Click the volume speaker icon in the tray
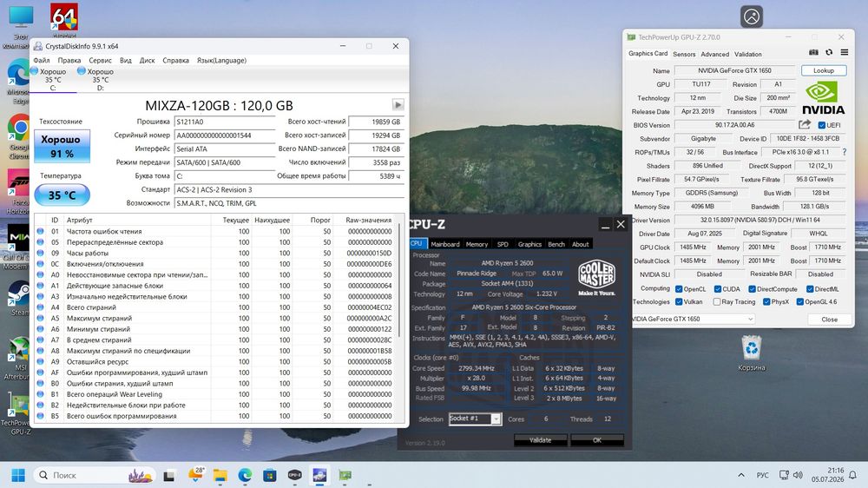Image resolution: width=868 pixels, height=488 pixels. [798, 475]
